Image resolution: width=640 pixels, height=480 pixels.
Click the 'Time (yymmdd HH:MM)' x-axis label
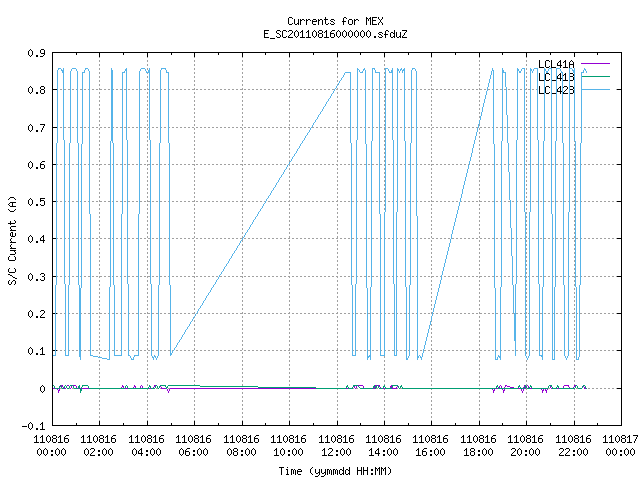click(335, 471)
